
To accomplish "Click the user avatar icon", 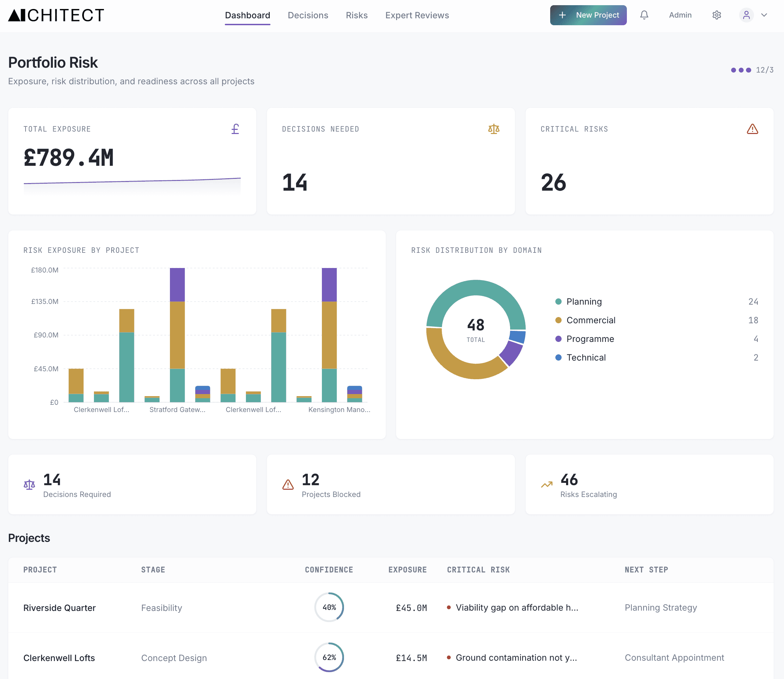I will tap(746, 15).
